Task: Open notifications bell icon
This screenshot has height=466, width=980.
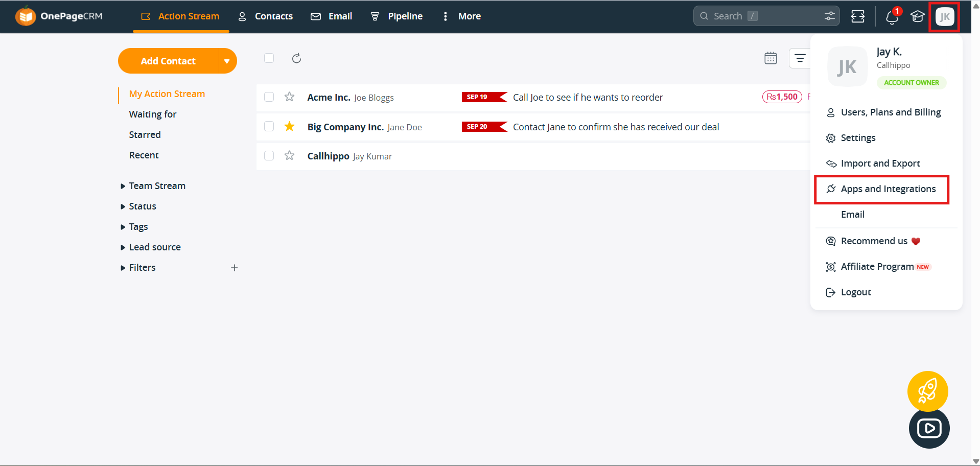Action: 893,17
